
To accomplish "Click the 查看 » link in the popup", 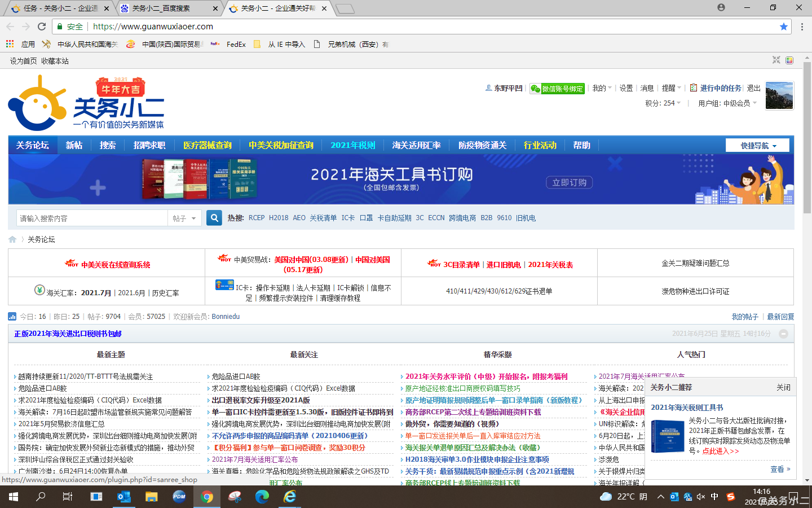I will click(780, 469).
